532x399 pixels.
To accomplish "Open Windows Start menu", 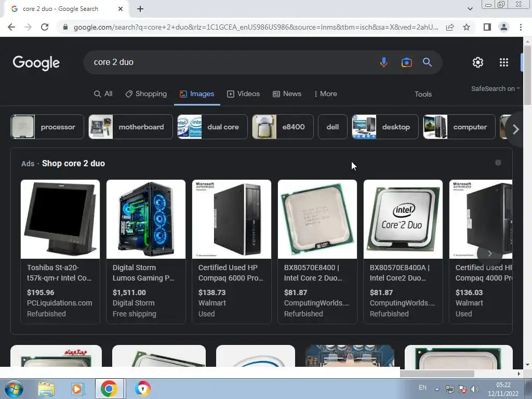I will tap(13, 389).
